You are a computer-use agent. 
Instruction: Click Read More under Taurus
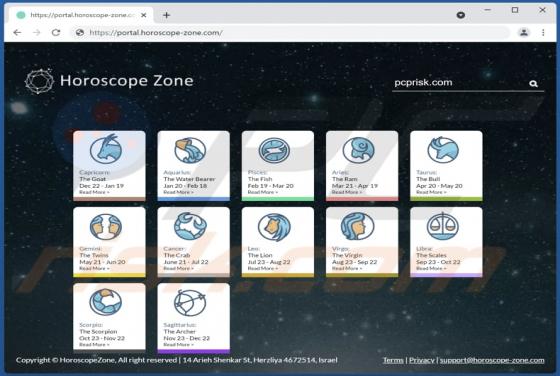coord(431,192)
